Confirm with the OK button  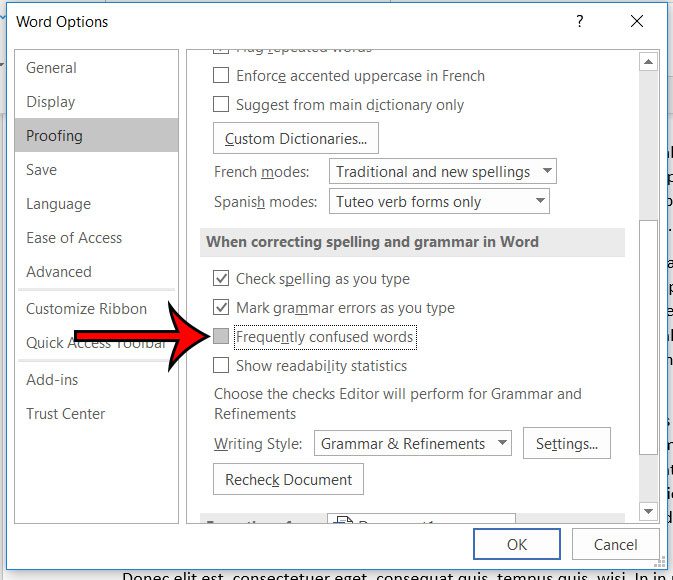pos(517,544)
